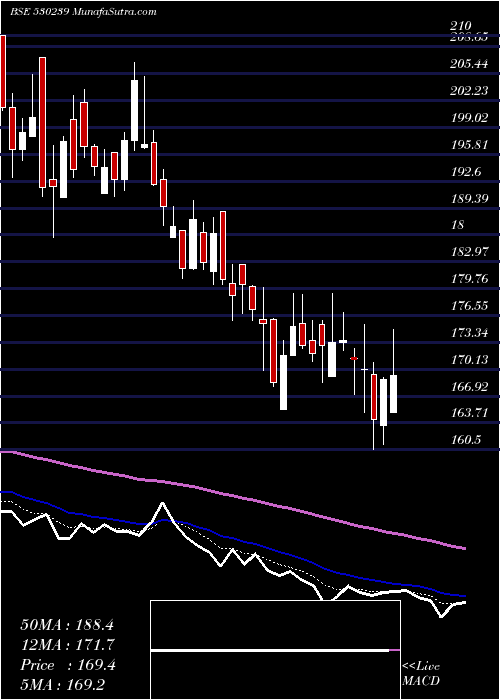
Task: Click the 173.34 price axis label
Action: click(469, 333)
